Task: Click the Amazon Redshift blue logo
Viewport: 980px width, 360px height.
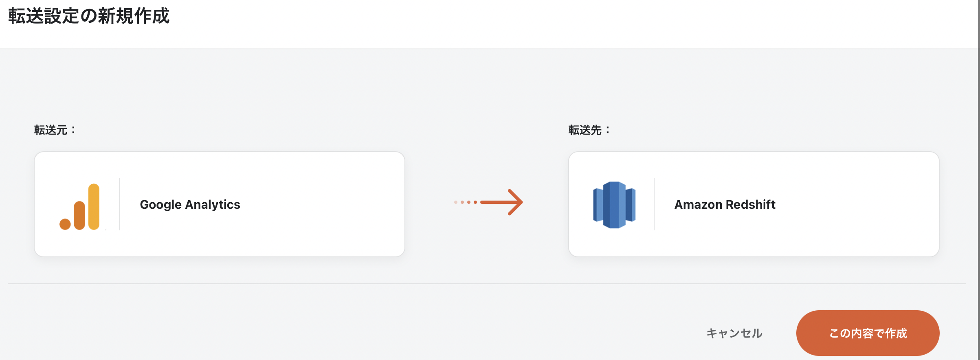Action: [x=614, y=205]
